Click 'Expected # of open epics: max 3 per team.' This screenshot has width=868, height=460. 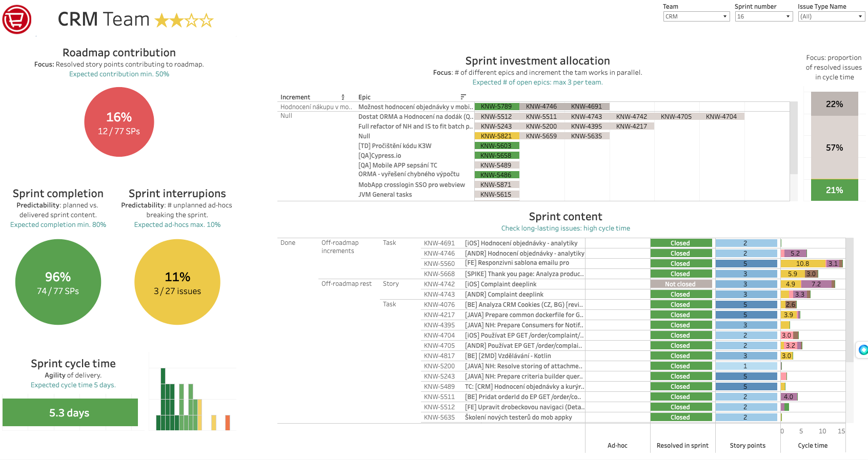pos(538,82)
